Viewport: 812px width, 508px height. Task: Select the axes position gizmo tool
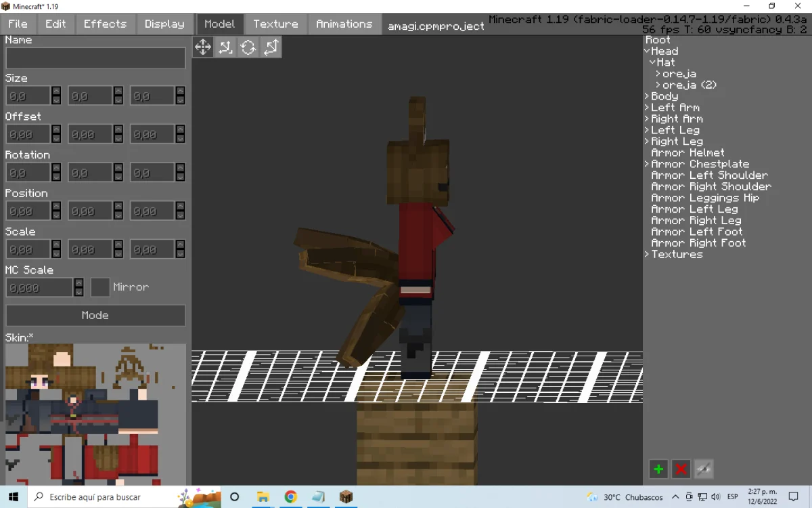coord(271,47)
